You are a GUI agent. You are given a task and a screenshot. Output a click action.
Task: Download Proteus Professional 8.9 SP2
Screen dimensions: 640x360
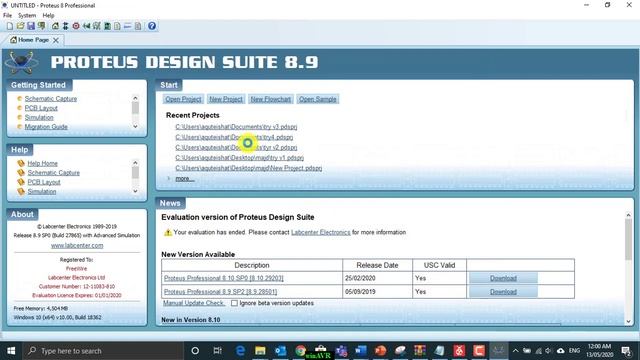503,292
